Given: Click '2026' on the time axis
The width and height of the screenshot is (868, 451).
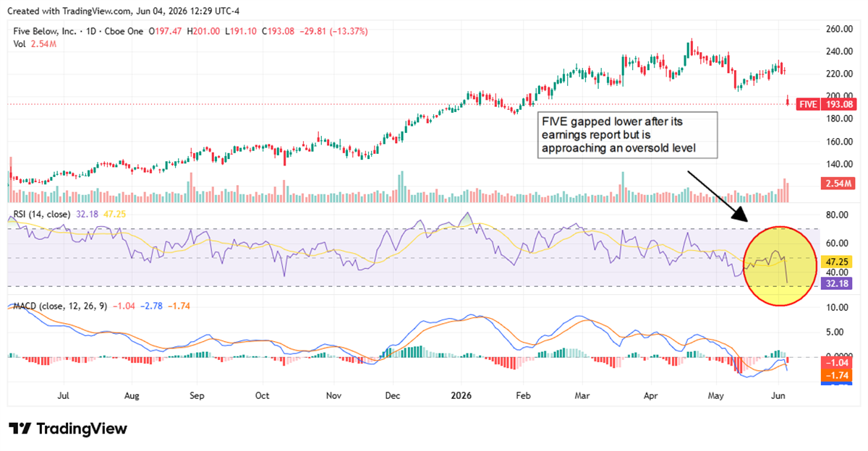Looking at the screenshot, I should (461, 396).
